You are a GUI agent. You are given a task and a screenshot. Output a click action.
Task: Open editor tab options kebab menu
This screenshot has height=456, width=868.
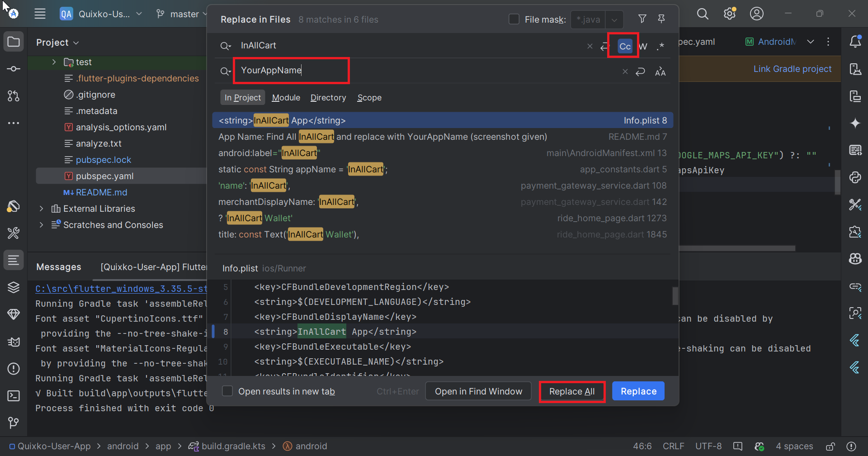pos(828,42)
